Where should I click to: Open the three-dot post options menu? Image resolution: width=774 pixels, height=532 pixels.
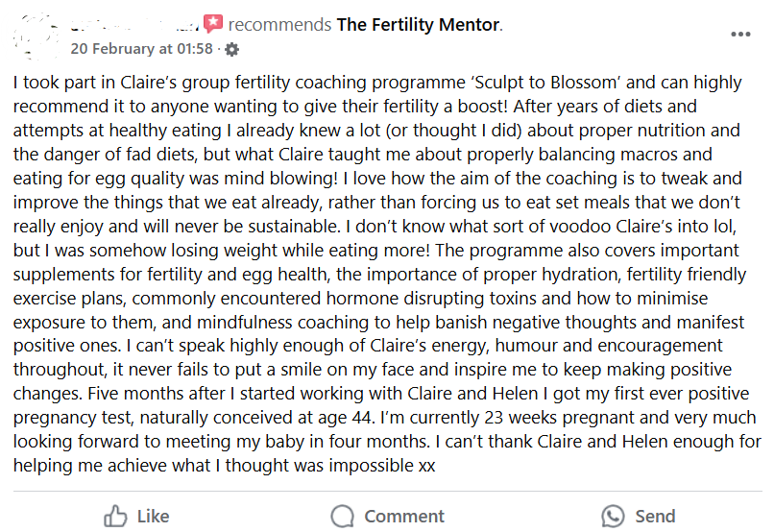pyautogui.click(x=740, y=34)
